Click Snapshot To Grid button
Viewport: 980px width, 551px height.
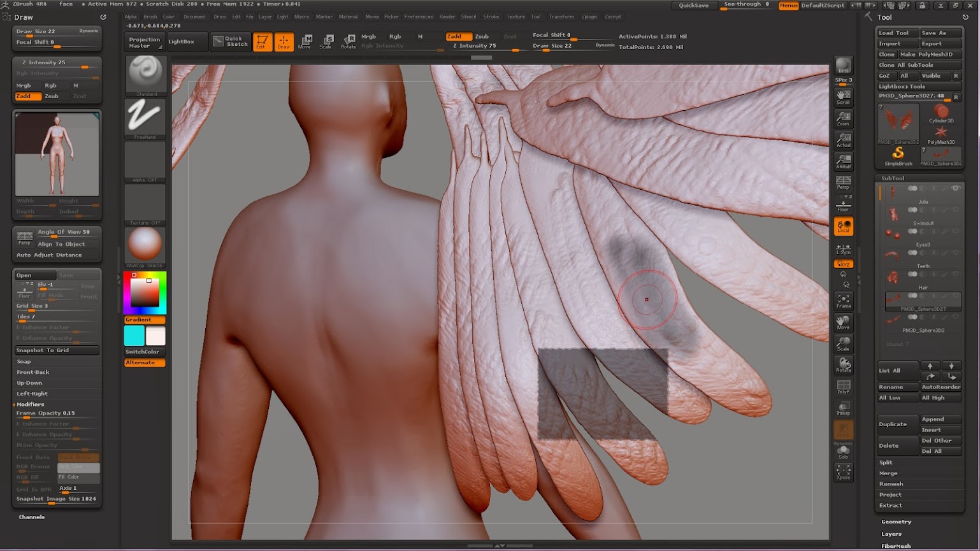click(x=57, y=350)
